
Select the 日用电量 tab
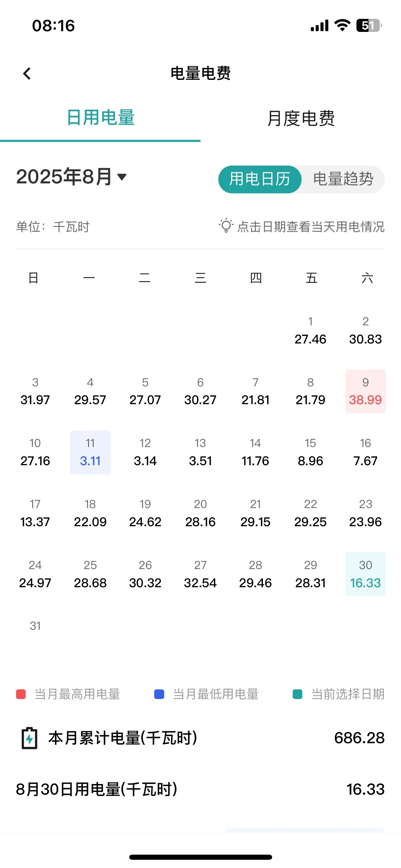[100, 118]
